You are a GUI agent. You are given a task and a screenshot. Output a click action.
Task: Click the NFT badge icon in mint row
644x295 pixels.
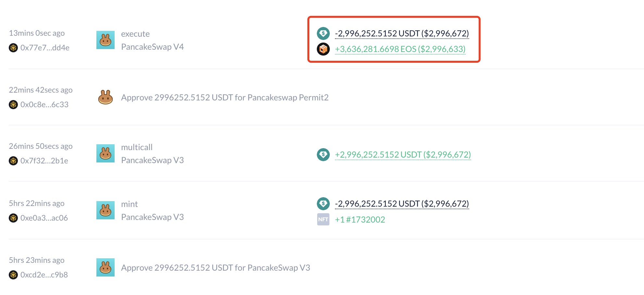[x=323, y=219]
